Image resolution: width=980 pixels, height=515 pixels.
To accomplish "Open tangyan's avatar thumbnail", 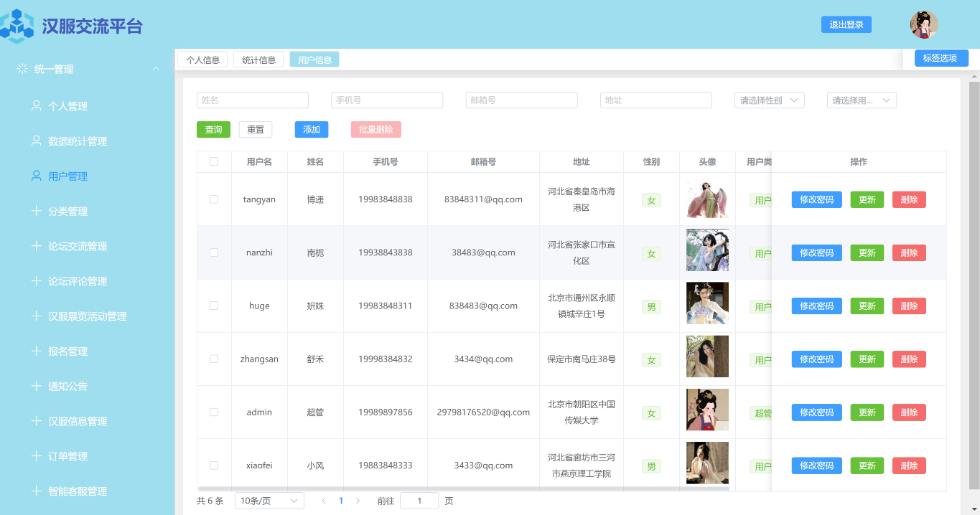I will click(707, 199).
